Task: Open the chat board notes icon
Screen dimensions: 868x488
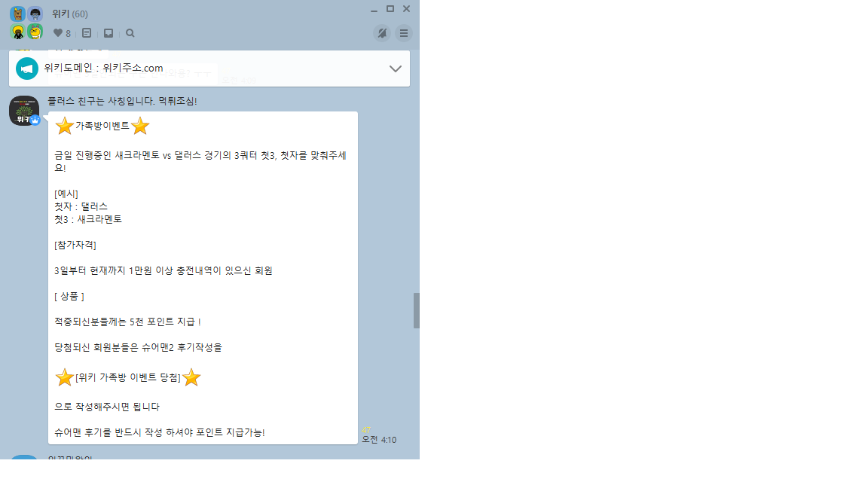Action: click(x=87, y=33)
